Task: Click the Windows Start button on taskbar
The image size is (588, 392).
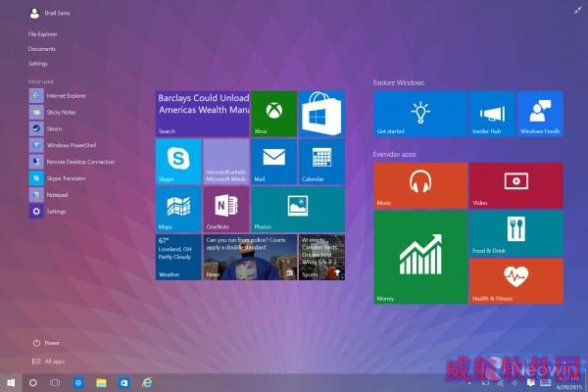Action: coord(11,382)
